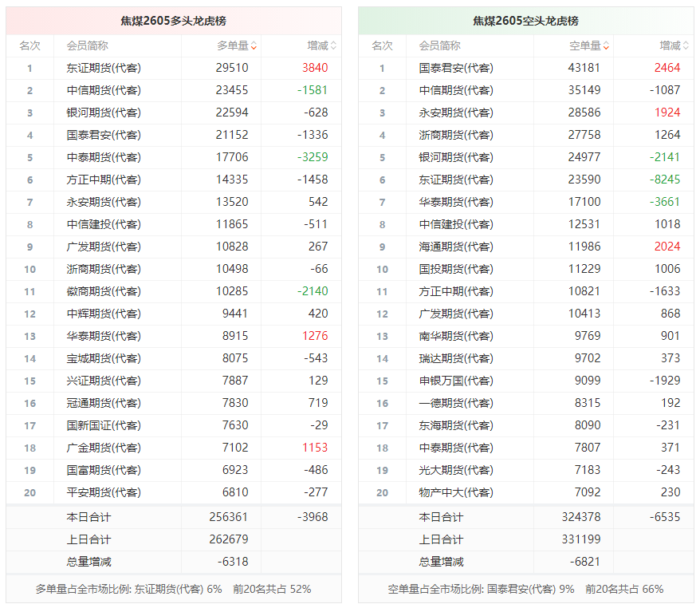The width and height of the screenshot is (700, 608).
Task: Click short change total -6535
Action: [x=665, y=517]
